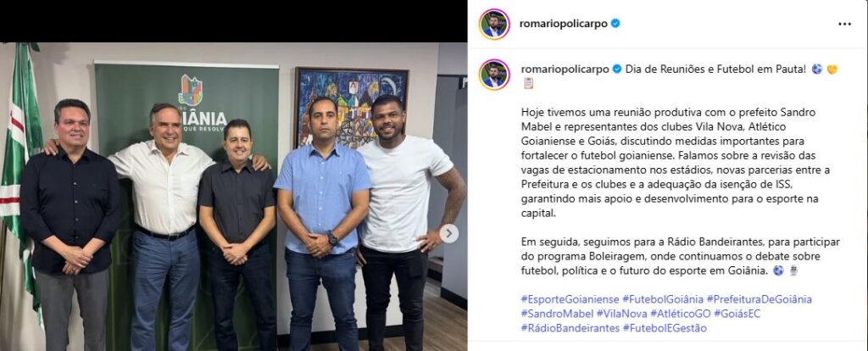
Task: Open the #VilaNova hashtag
Action: point(621,314)
